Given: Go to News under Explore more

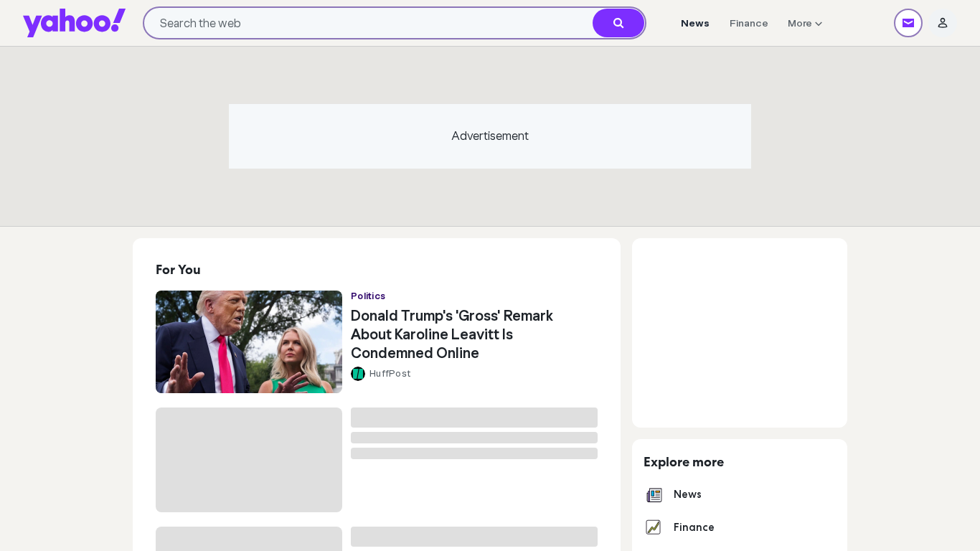Looking at the screenshot, I should click(687, 494).
